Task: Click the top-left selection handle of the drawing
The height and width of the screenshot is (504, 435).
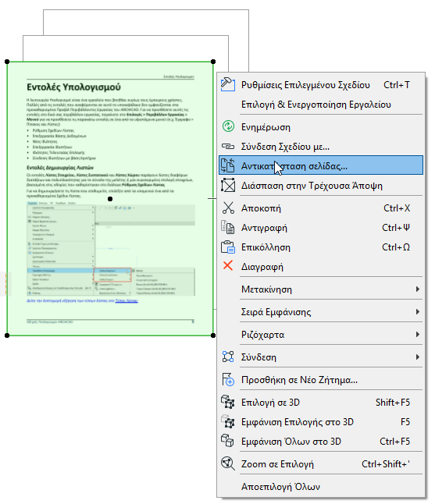Action: click(7, 62)
